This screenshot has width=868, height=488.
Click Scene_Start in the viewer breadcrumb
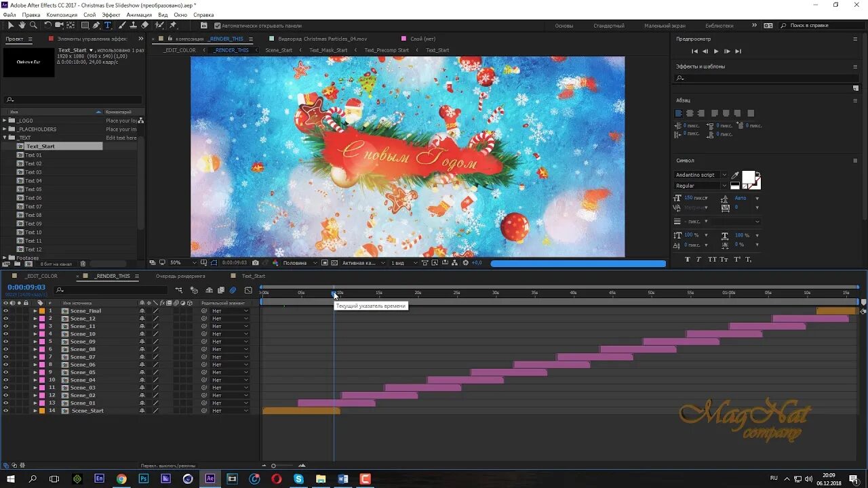(279, 50)
